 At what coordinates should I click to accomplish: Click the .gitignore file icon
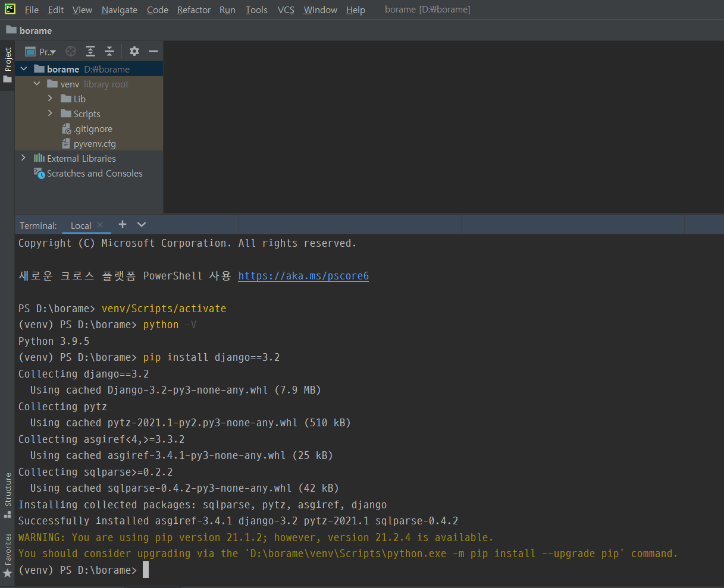tap(67, 128)
